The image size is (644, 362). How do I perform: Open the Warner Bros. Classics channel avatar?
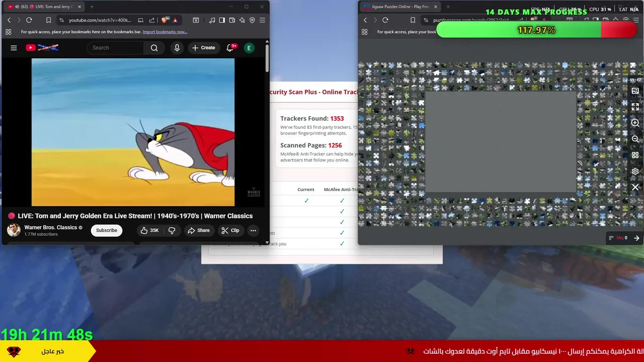14,230
